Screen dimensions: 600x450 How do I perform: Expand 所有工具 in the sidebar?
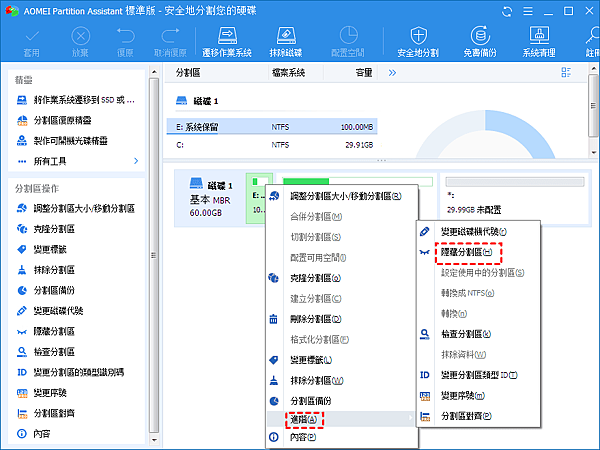pos(77,161)
